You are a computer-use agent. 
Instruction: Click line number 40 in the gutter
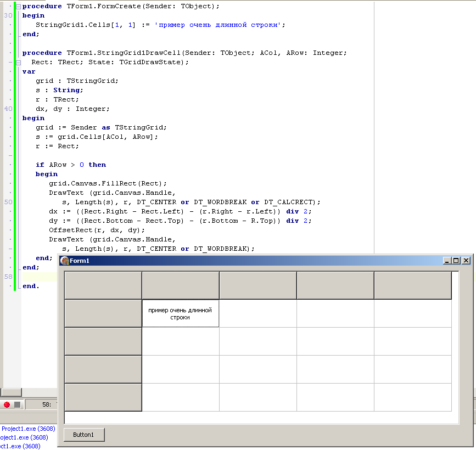(8, 109)
